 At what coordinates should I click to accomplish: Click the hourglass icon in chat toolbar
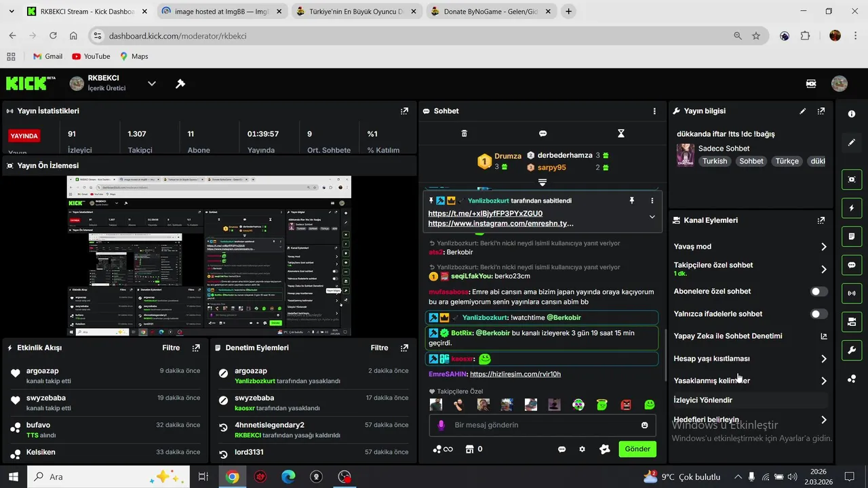[620, 134]
